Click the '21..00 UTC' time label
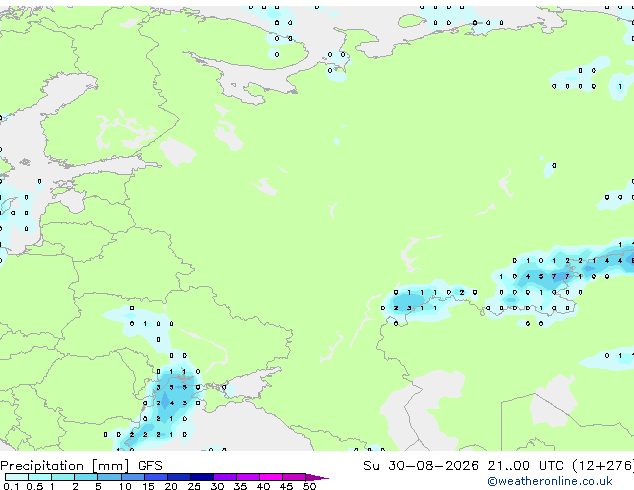 tap(525, 466)
